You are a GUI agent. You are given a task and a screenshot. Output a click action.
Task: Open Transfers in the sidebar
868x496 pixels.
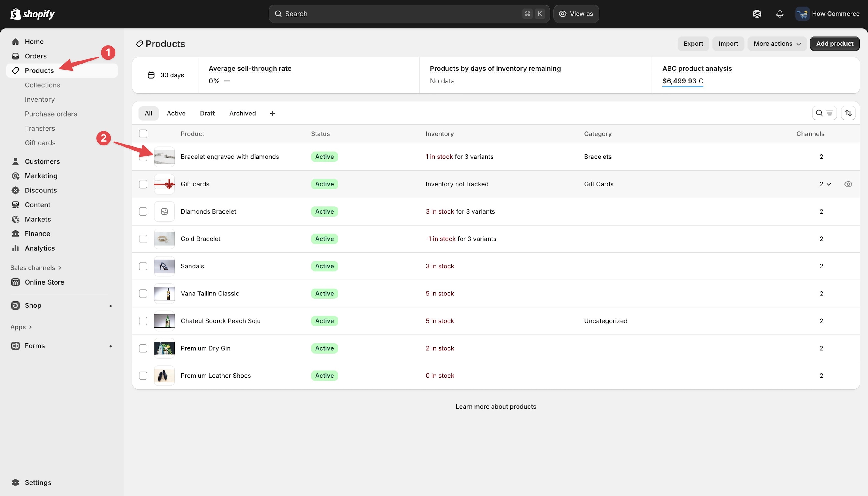[x=39, y=128]
